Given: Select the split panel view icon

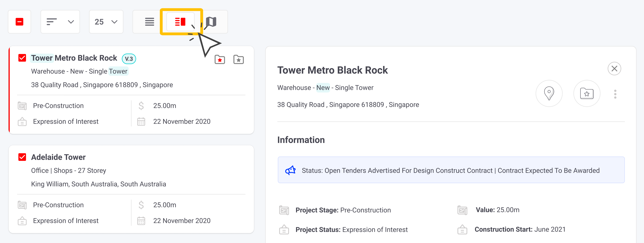Looking at the screenshot, I should (x=180, y=22).
